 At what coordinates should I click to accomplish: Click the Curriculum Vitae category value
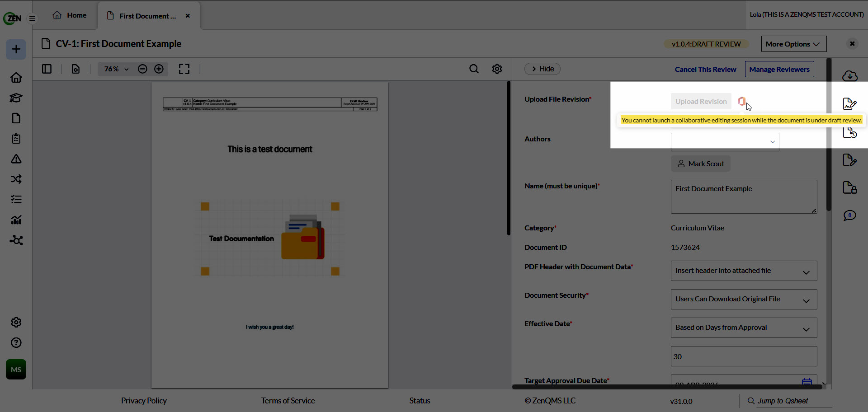coord(698,228)
